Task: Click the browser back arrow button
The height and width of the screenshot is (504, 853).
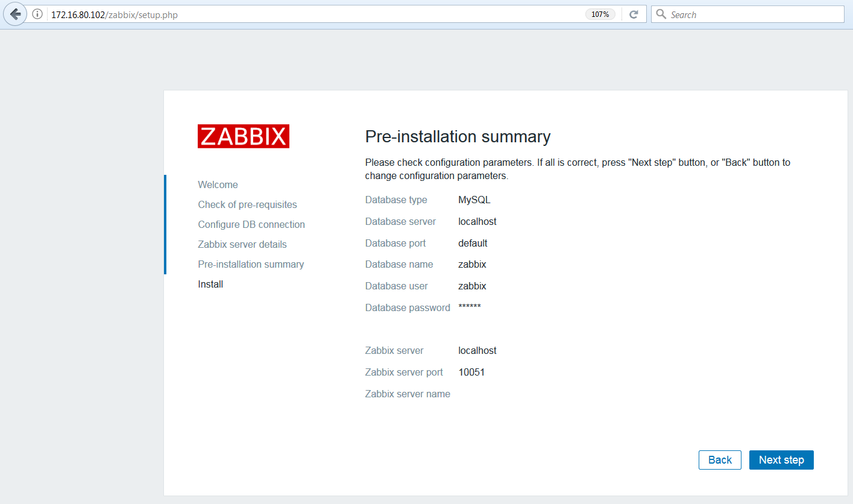Action: coord(15,14)
